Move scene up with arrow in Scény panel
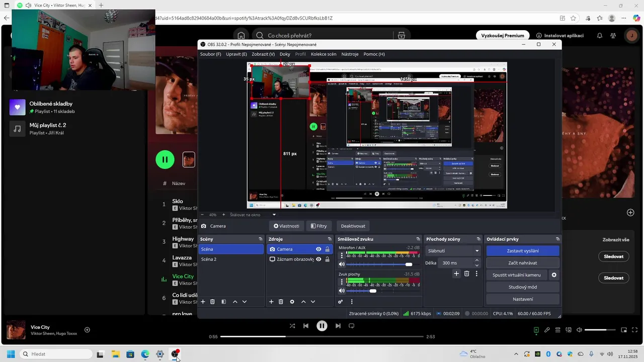644x362 pixels. coord(235,302)
